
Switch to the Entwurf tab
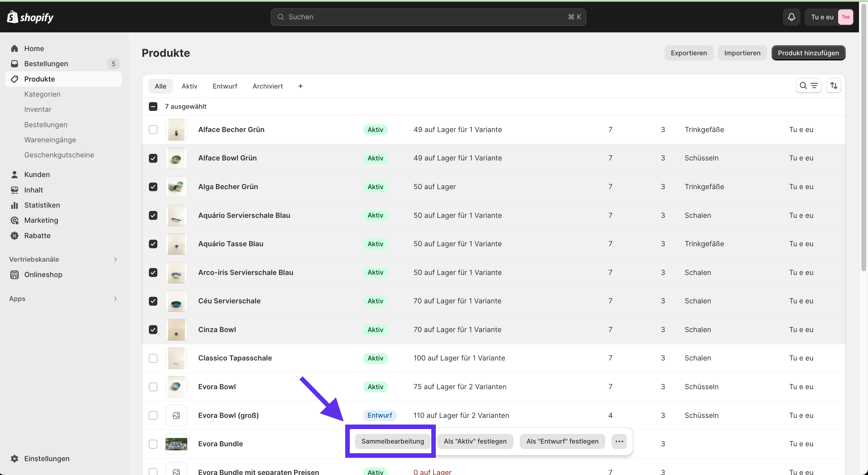coord(225,86)
